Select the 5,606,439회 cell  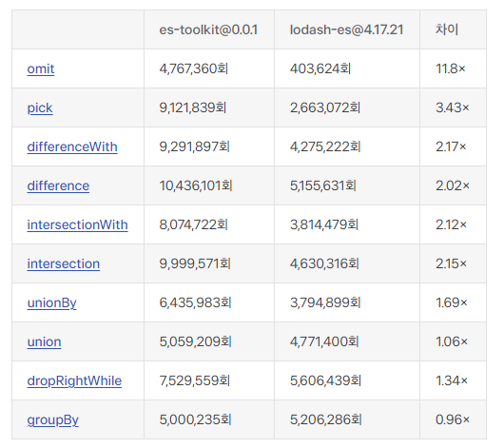pyautogui.click(x=347, y=380)
